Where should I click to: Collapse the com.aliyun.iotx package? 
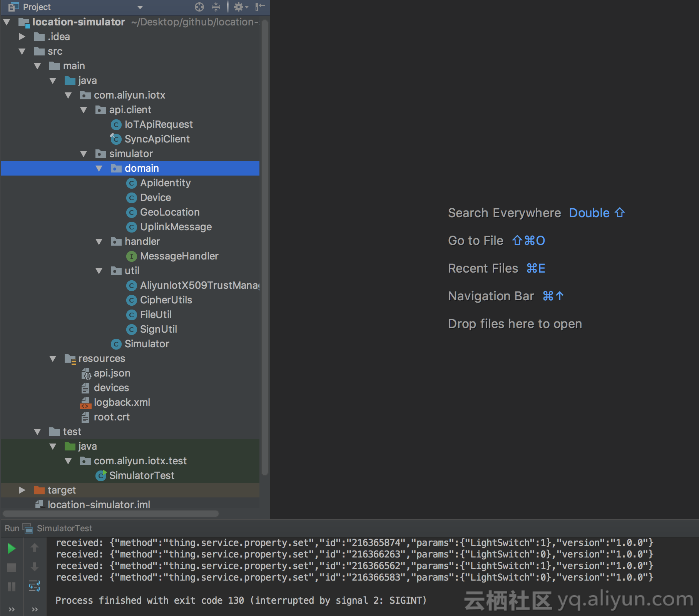(68, 95)
